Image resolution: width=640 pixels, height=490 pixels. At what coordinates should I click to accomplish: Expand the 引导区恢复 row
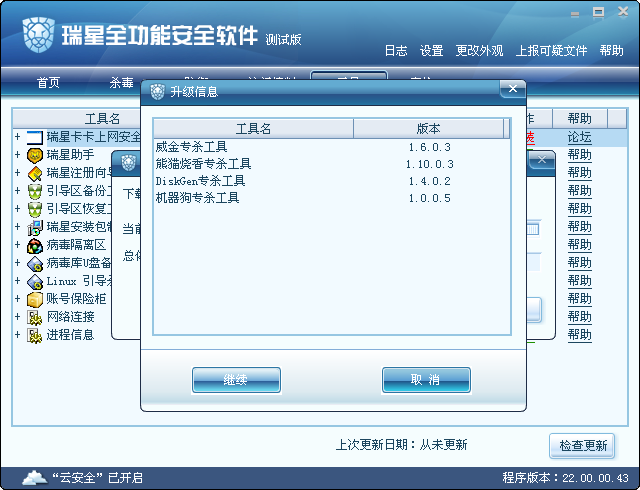(x=18, y=208)
